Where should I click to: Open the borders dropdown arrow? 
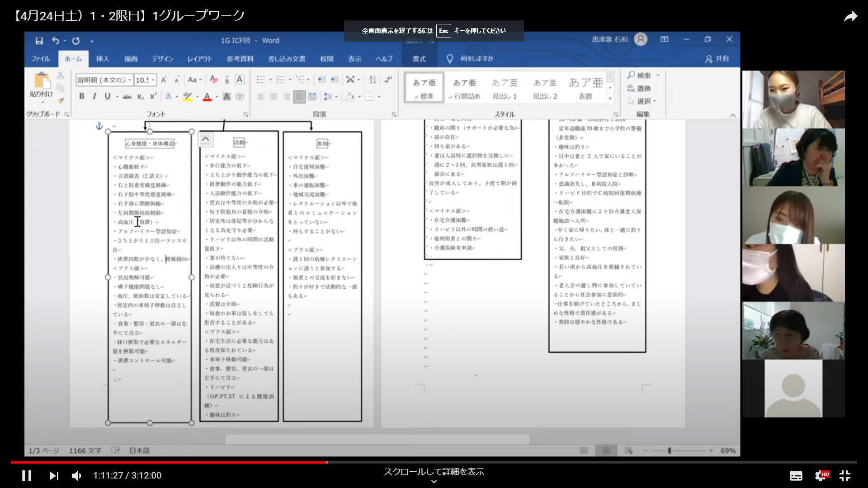379,97
